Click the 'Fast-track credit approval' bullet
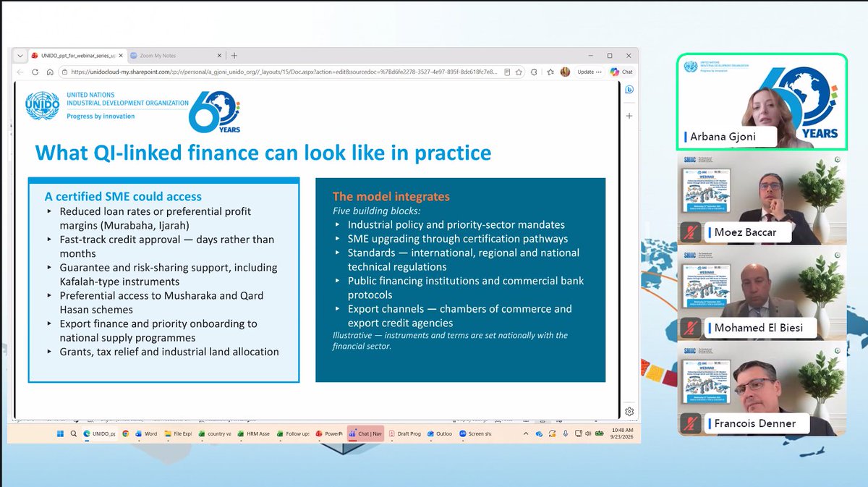The width and height of the screenshot is (868, 487). point(168,246)
